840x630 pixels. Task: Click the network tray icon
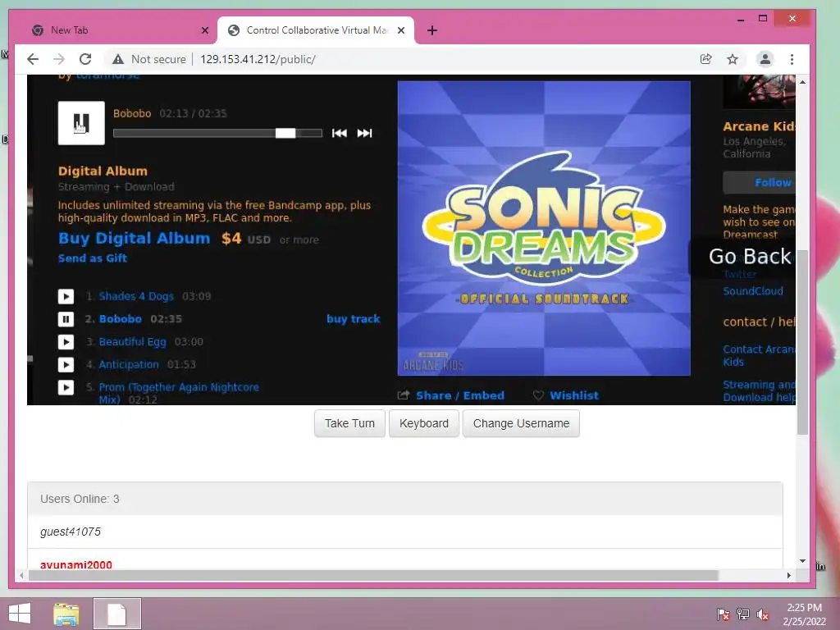pyautogui.click(x=743, y=614)
